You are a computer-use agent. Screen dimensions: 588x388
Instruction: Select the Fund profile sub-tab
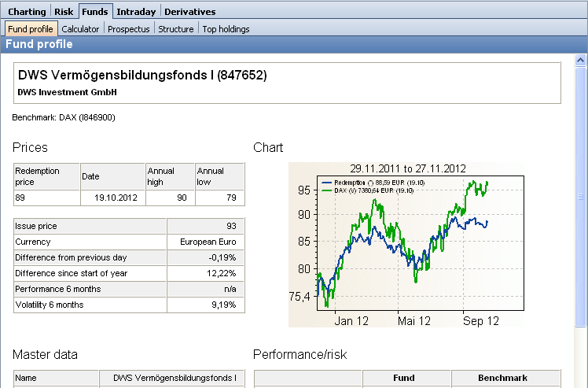click(x=30, y=29)
